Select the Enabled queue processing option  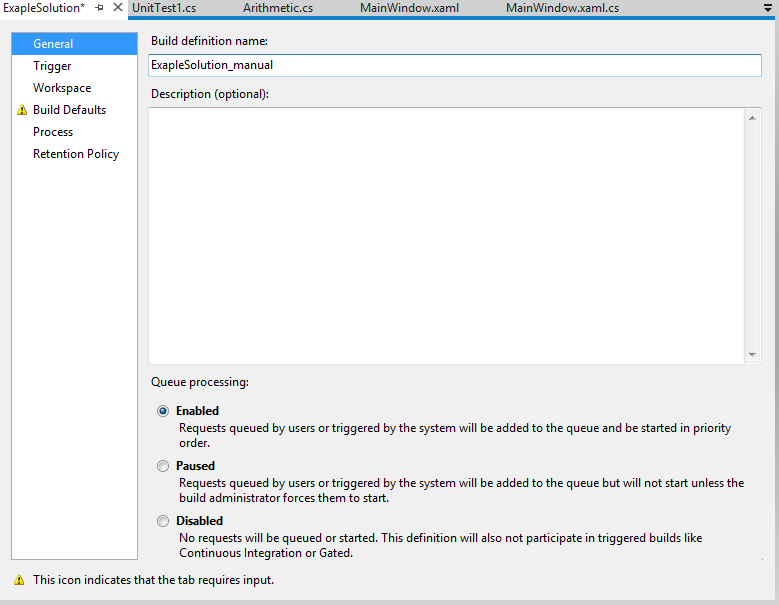pyautogui.click(x=163, y=411)
